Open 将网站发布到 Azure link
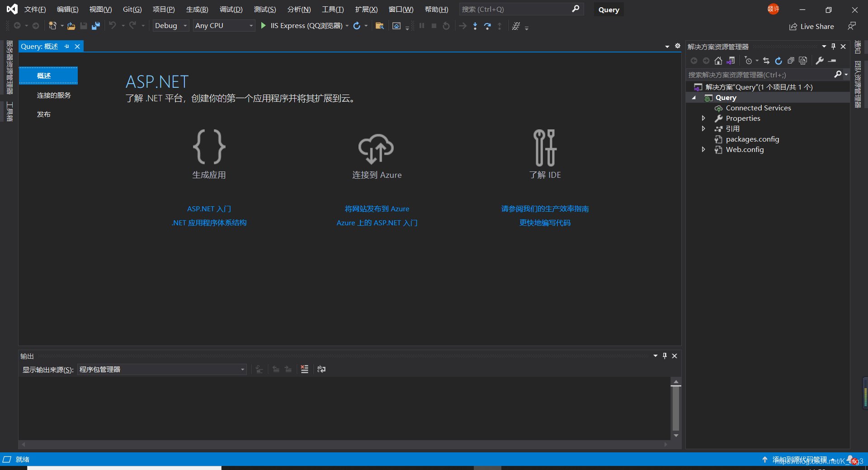Screen dimensions: 868x470 click(377, 209)
